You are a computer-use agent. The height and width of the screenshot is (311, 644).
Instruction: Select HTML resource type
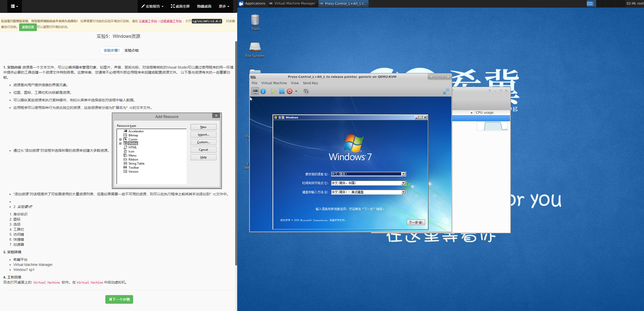[133, 147]
